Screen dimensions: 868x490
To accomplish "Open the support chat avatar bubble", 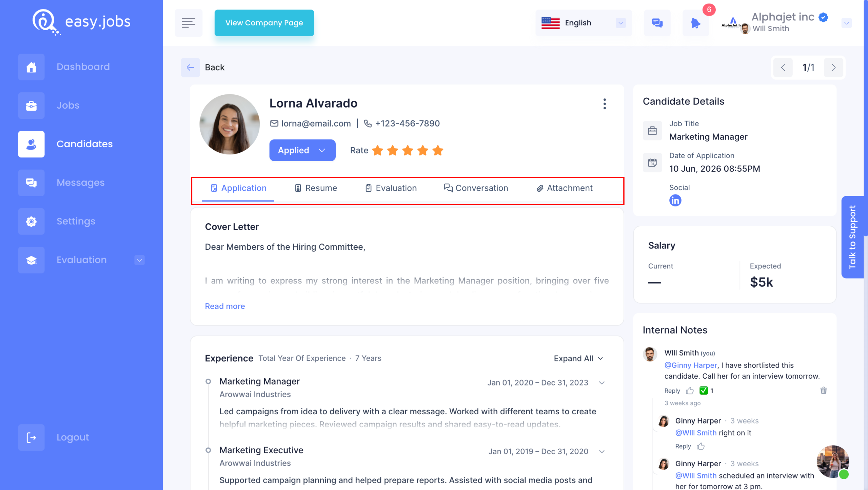I will 833,462.
